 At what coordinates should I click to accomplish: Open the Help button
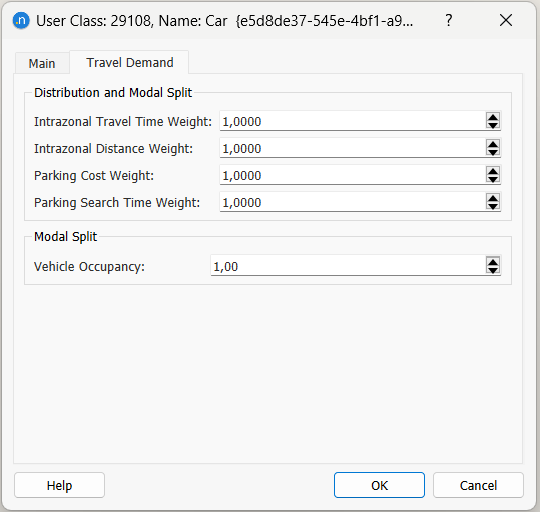[x=59, y=485]
